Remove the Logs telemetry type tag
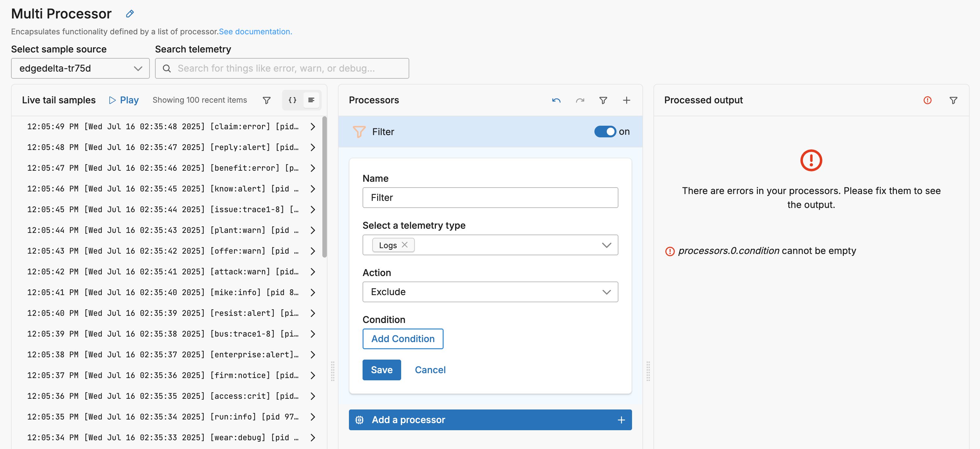 tap(405, 245)
